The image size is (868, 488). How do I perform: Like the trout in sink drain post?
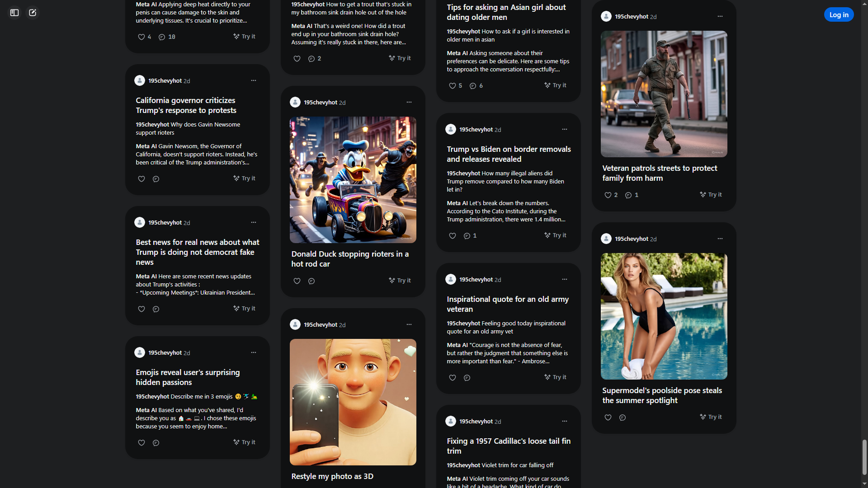click(297, 59)
